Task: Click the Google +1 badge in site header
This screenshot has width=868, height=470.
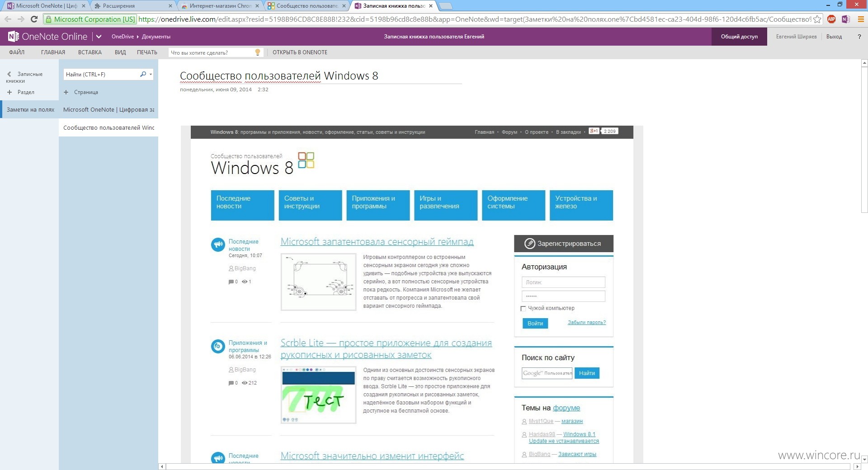Action: click(x=594, y=131)
